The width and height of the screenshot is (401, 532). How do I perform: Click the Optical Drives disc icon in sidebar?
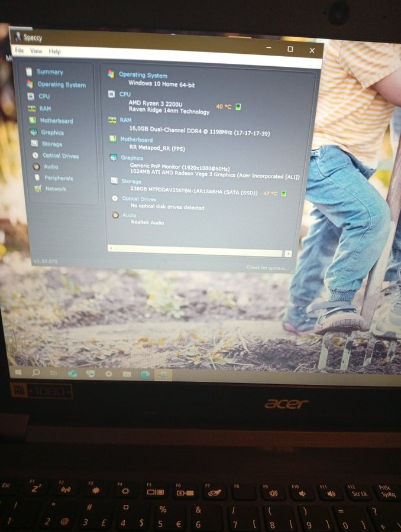point(35,155)
